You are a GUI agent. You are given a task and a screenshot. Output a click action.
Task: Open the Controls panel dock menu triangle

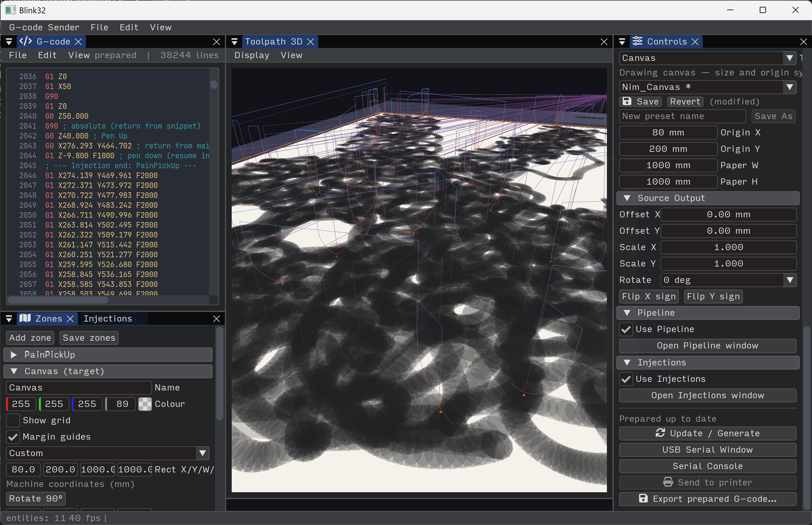[622, 42]
